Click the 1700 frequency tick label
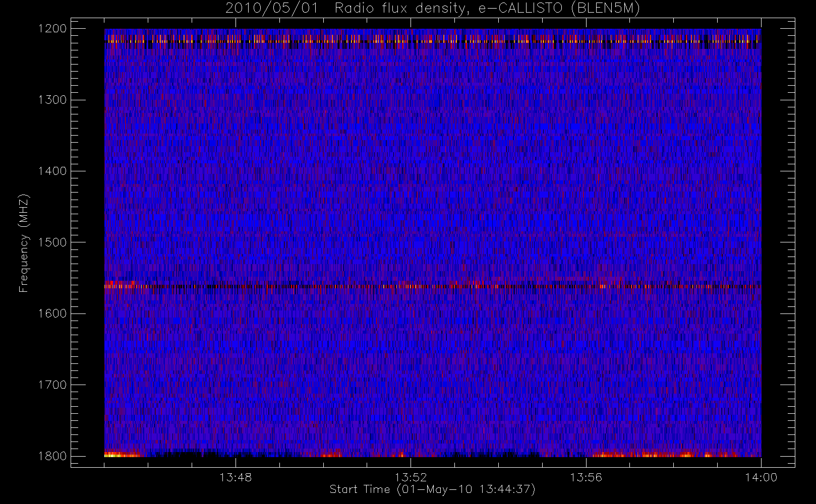The height and width of the screenshot is (504, 816). 53,385
